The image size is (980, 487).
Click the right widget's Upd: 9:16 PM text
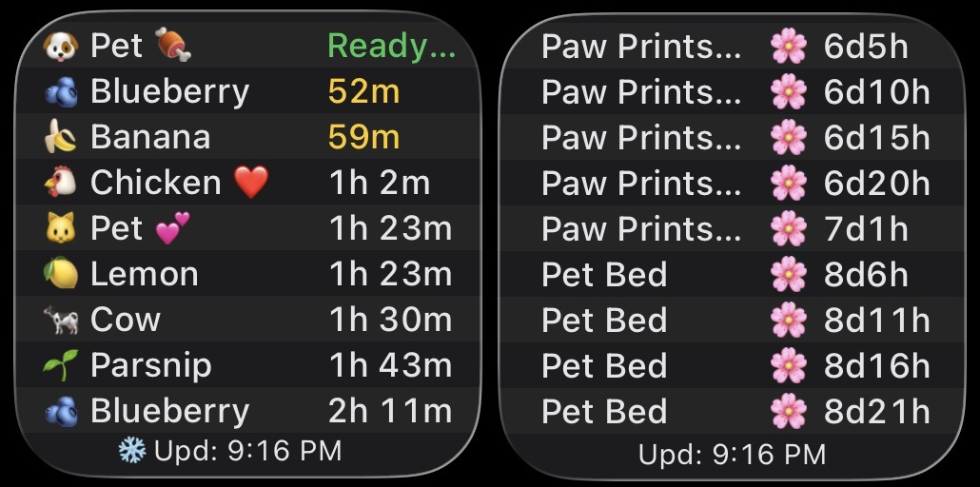point(731,454)
